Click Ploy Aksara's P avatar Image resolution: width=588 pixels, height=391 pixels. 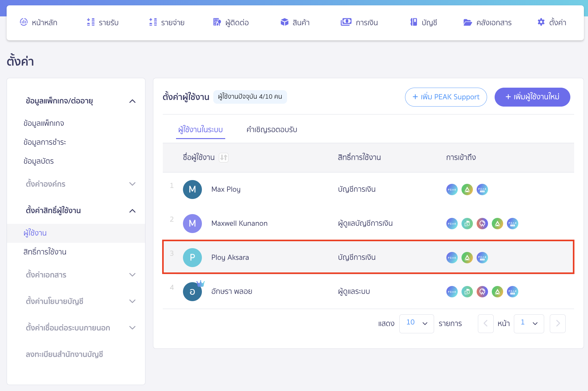[x=192, y=258]
